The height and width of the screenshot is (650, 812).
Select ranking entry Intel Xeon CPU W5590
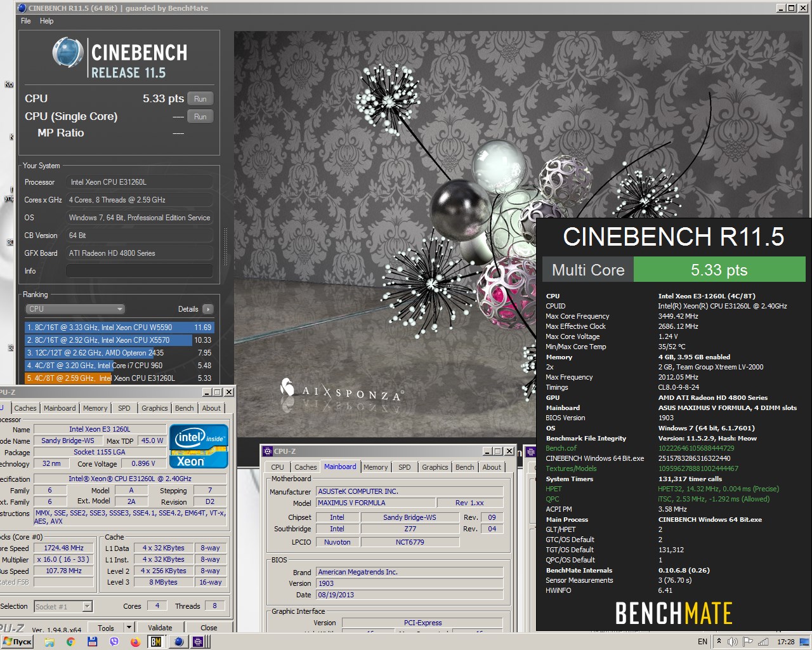(119, 328)
